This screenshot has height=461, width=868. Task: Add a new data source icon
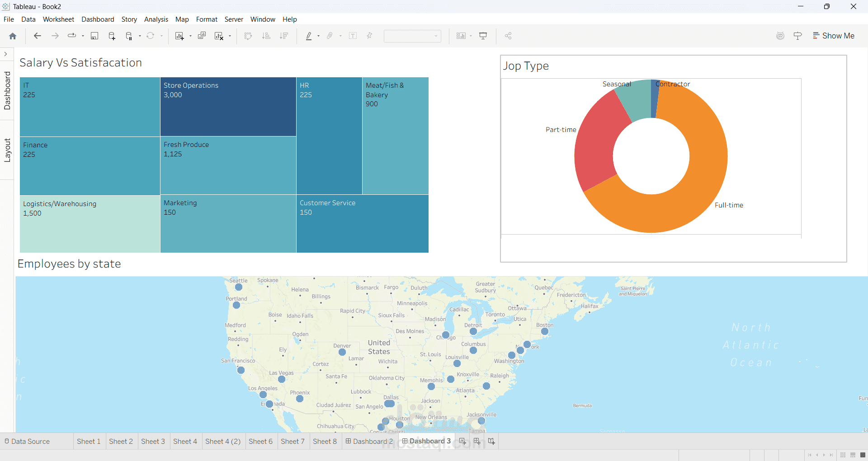coord(112,36)
